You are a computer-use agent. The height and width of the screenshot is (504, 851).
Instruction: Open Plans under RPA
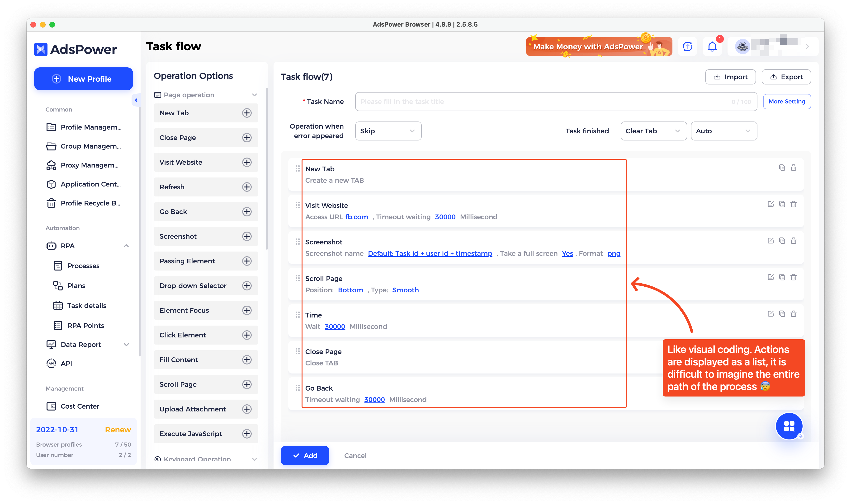[70, 286]
